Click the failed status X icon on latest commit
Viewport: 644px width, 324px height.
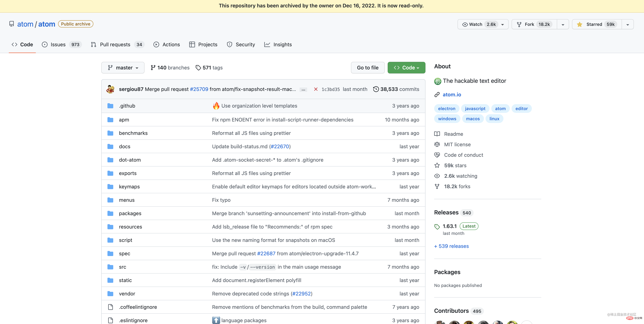click(x=316, y=89)
